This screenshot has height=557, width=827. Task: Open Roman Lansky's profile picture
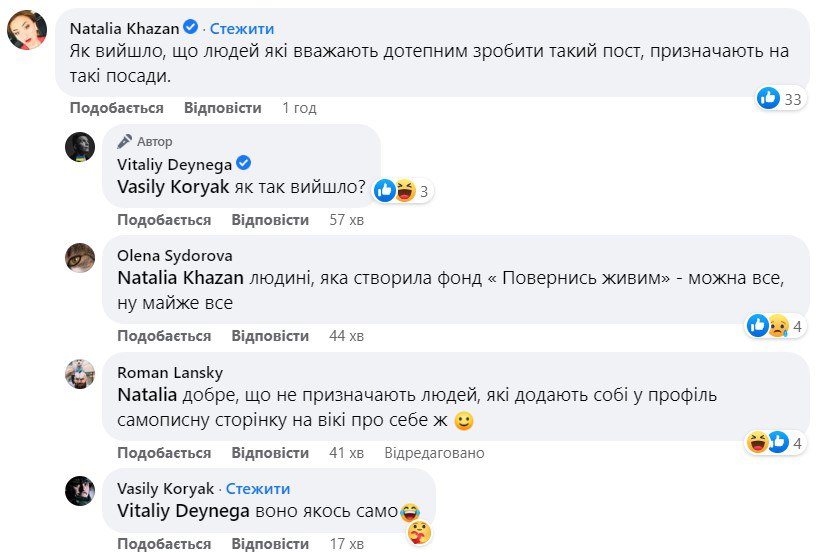(80, 374)
